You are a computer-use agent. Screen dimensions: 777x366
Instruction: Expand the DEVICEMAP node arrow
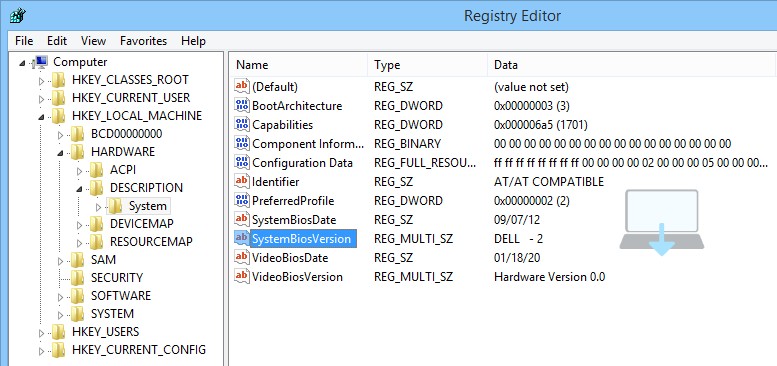(79, 224)
